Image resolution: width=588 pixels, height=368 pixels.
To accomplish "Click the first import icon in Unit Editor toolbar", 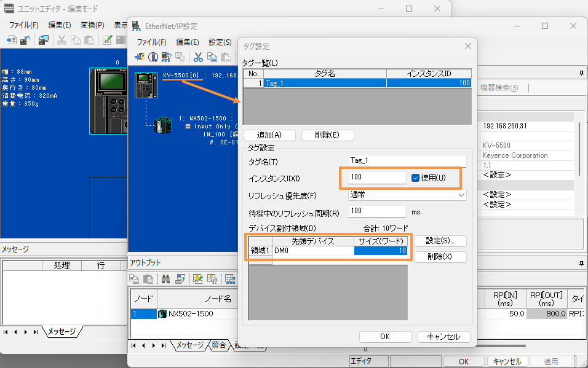I will 11,40.
